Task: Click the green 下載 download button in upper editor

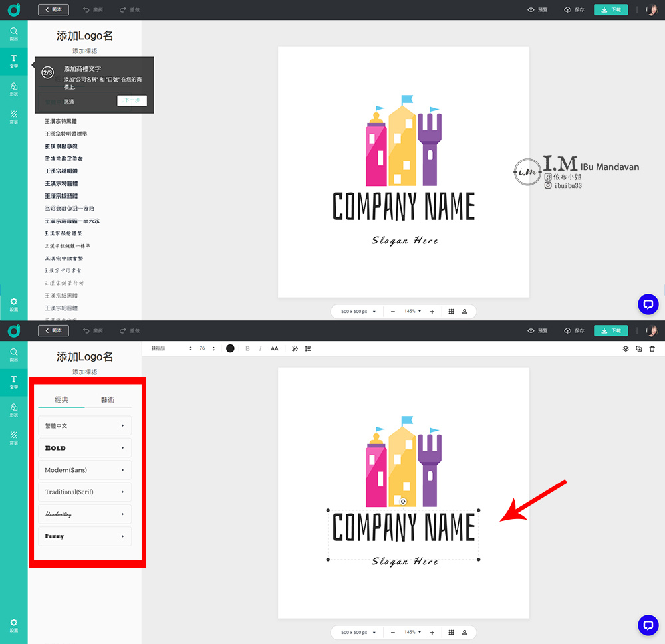Action: (x=610, y=9)
